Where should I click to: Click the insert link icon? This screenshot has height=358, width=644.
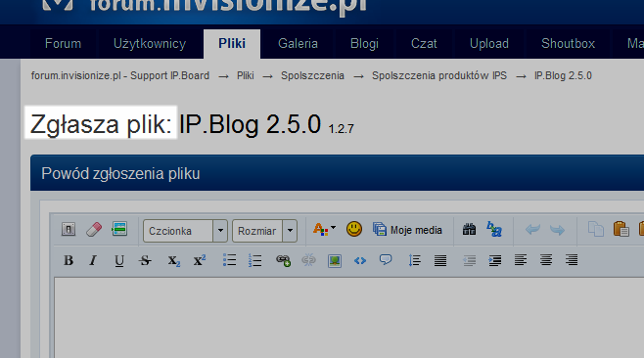(284, 260)
